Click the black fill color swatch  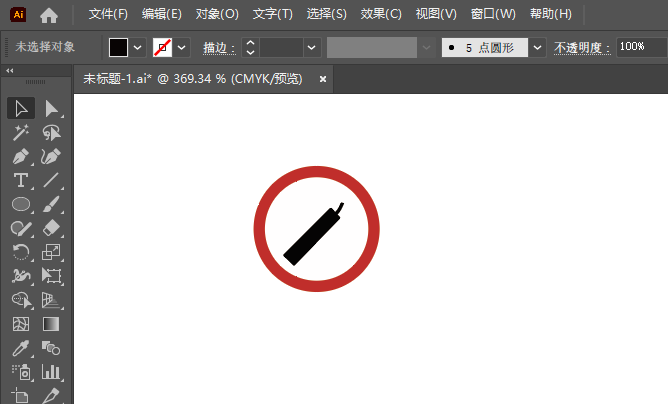click(x=118, y=47)
